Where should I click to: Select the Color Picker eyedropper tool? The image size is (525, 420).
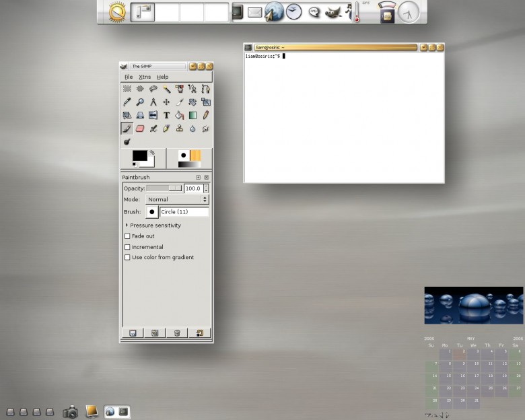click(x=127, y=102)
